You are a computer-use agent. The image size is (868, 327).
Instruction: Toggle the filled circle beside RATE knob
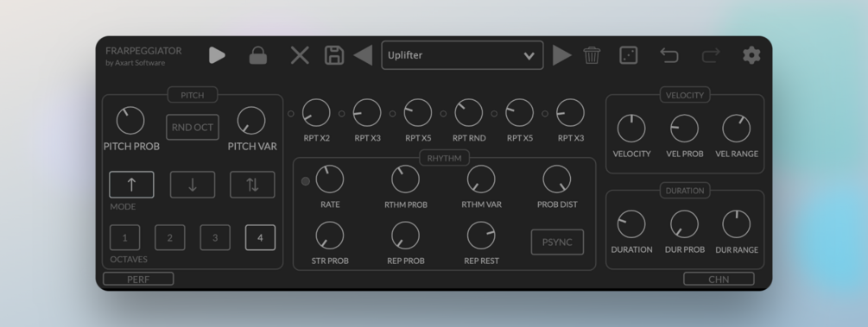point(305,181)
